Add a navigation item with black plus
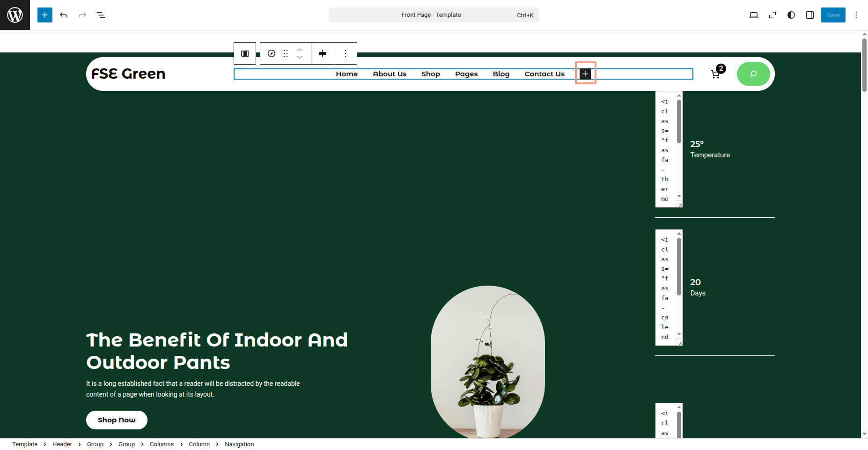Screen dimensions: 868x450 coord(585,74)
